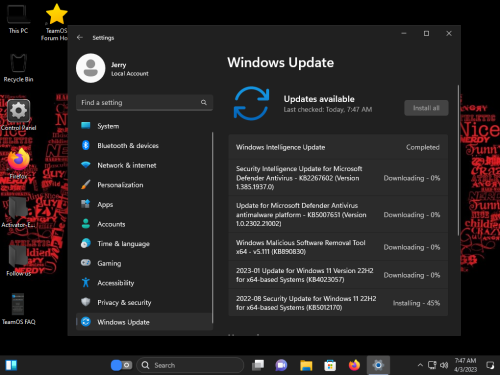Viewport: 500px width, 375px height.
Task: Open the Follow us desktop folder
Action: tap(18, 261)
